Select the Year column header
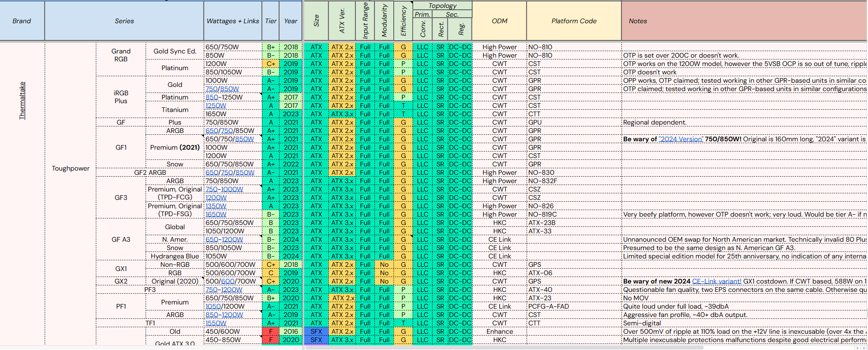 pos(291,21)
